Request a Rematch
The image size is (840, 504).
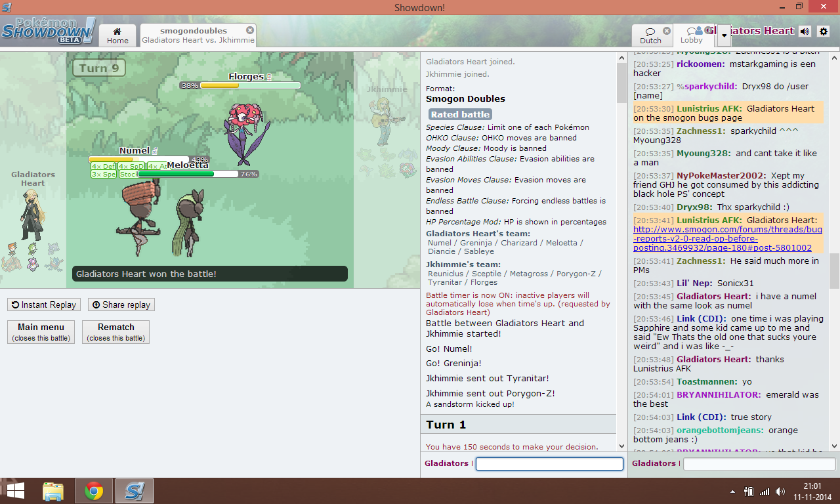(x=115, y=332)
